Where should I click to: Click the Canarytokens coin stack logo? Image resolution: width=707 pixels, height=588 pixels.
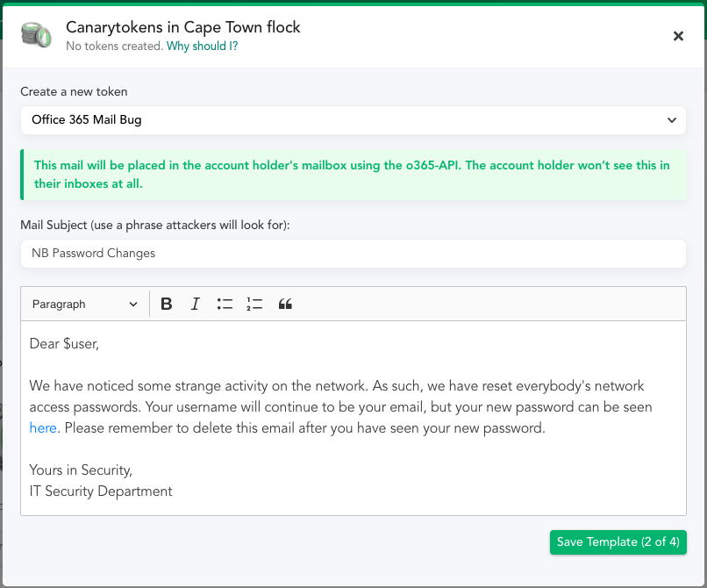click(x=36, y=35)
